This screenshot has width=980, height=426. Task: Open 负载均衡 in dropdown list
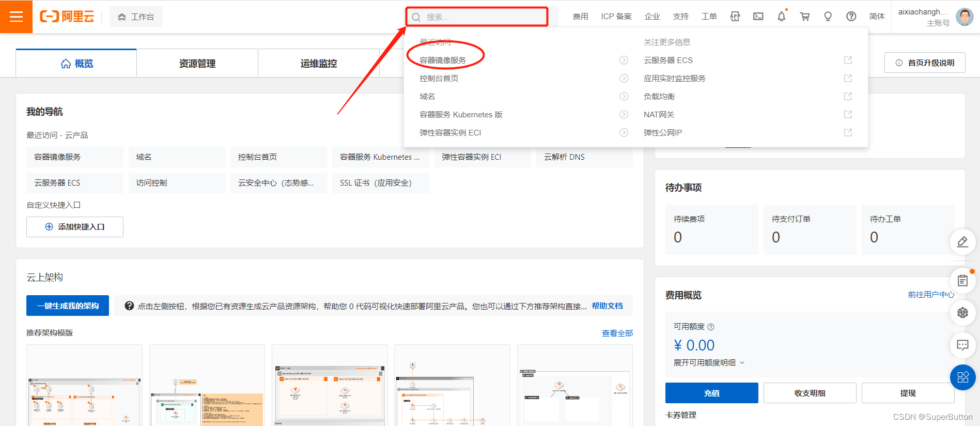pyautogui.click(x=659, y=97)
